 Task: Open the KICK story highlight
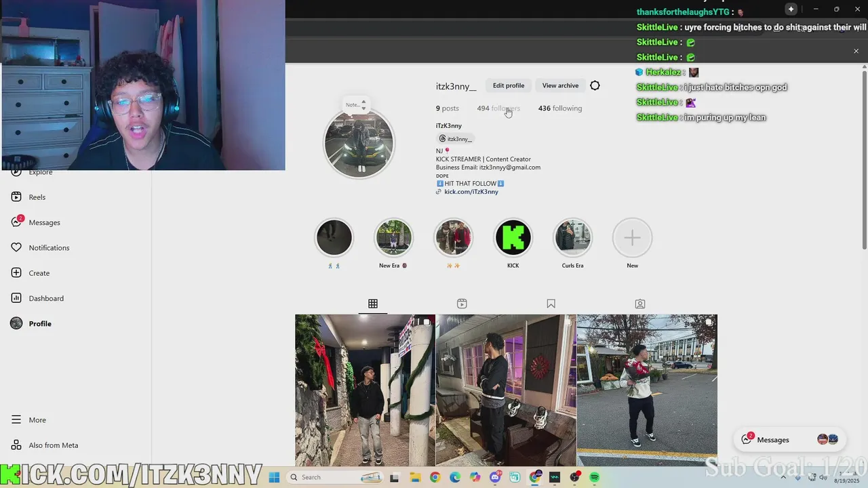(513, 238)
